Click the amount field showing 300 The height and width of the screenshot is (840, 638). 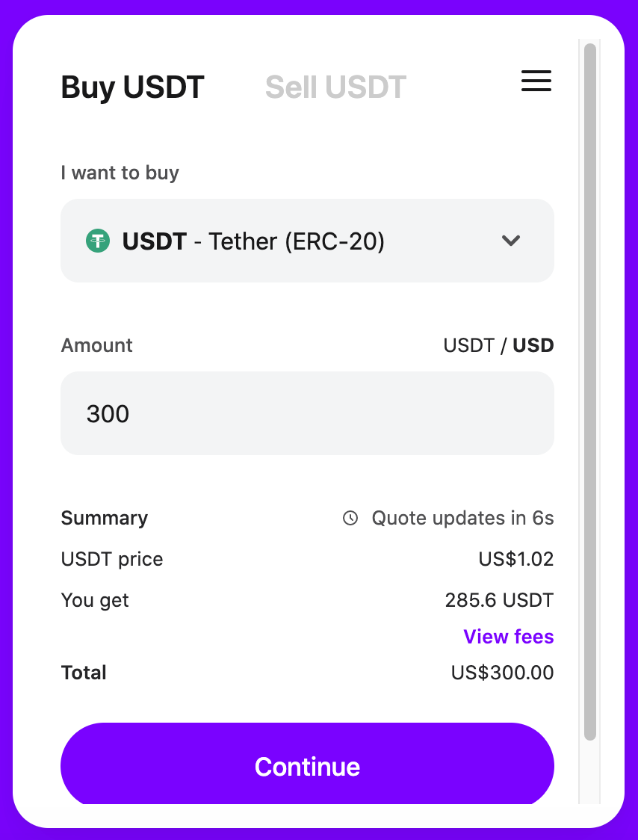308,413
